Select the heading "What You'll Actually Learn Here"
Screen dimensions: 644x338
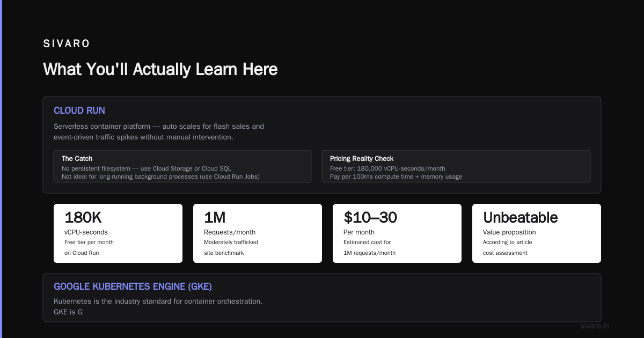pos(160,69)
